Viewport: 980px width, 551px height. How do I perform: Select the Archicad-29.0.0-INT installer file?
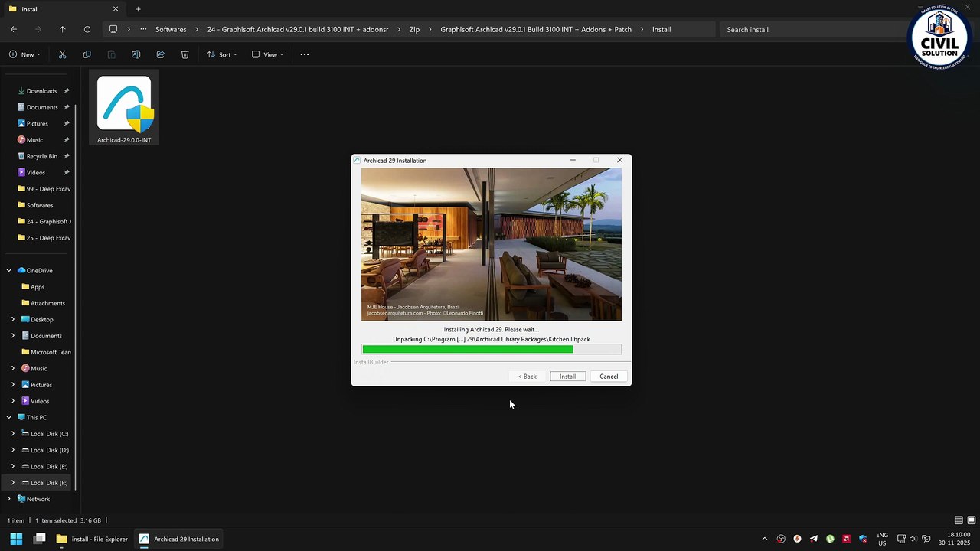[124, 108]
